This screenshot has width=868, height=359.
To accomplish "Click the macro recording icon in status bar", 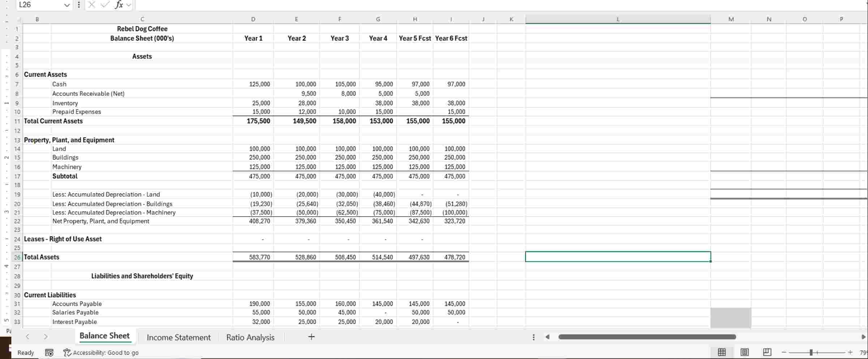I will [50, 352].
